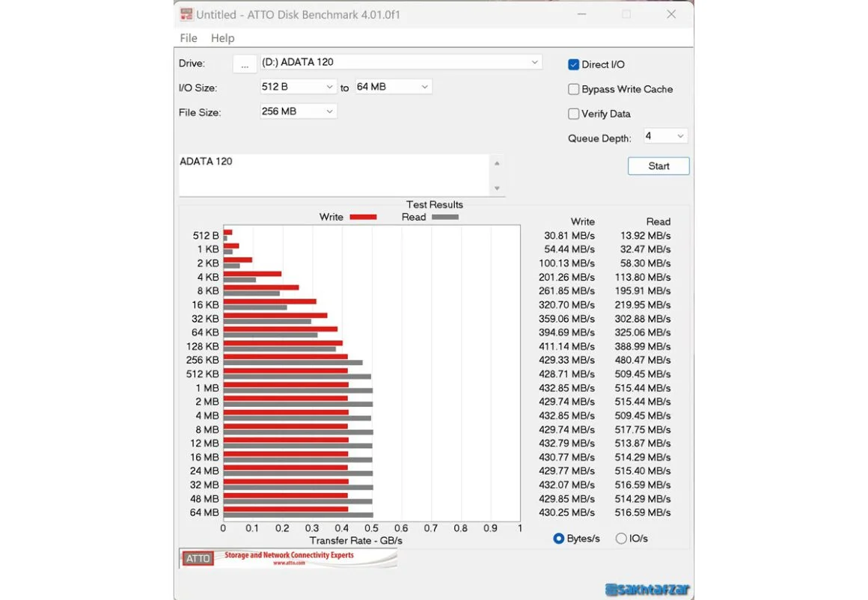The height and width of the screenshot is (600, 868).
Task: Click the Write column header in results
Action: [x=582, y=221]
